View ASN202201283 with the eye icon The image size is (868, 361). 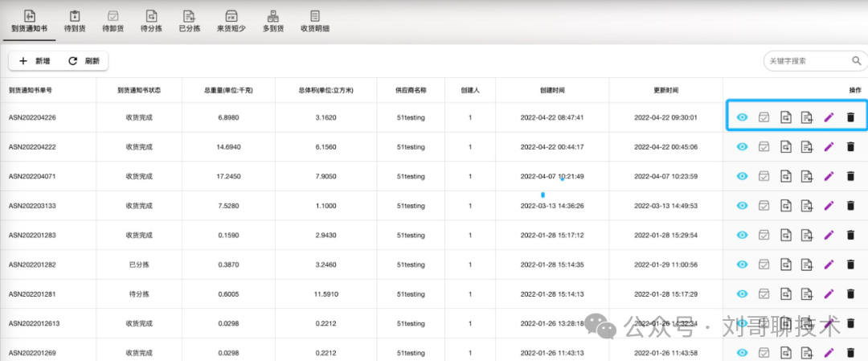[743, 235]
